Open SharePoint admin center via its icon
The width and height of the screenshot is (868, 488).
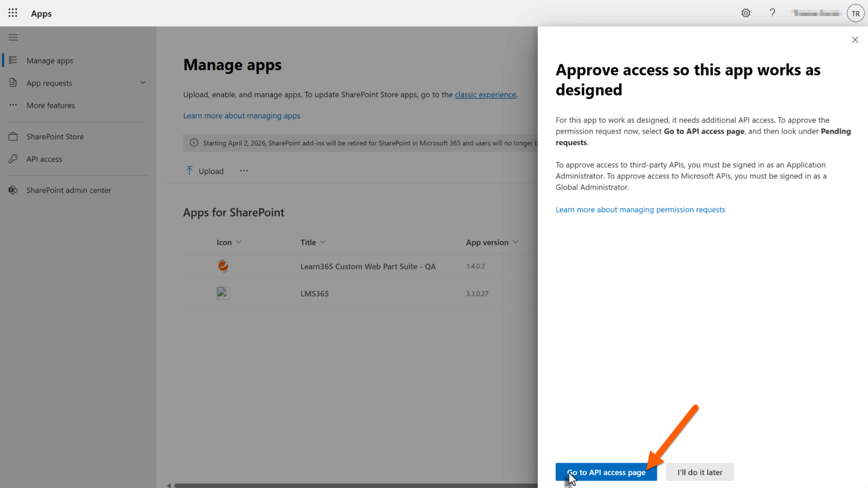(x=13, y=190)
